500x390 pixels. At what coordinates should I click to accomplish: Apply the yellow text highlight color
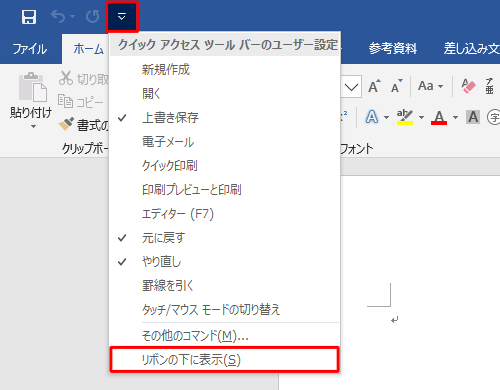pyautogui.click(x=405, y=117)
